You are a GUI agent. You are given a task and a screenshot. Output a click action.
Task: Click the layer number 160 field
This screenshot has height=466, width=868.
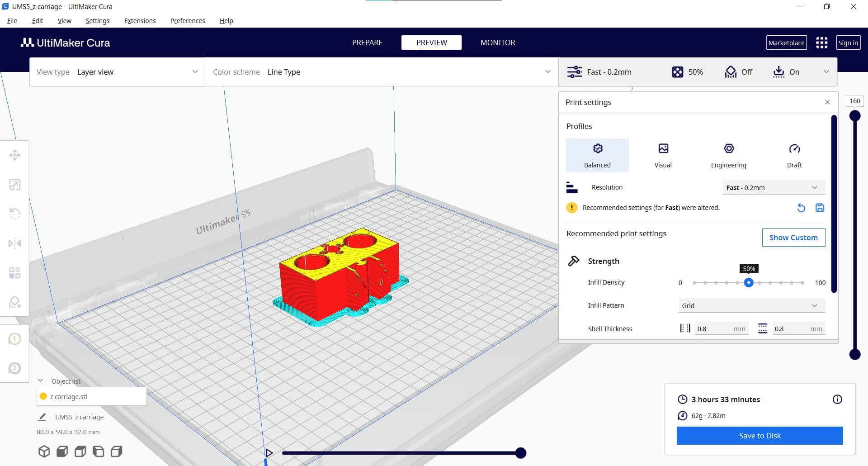coord(854,101)
